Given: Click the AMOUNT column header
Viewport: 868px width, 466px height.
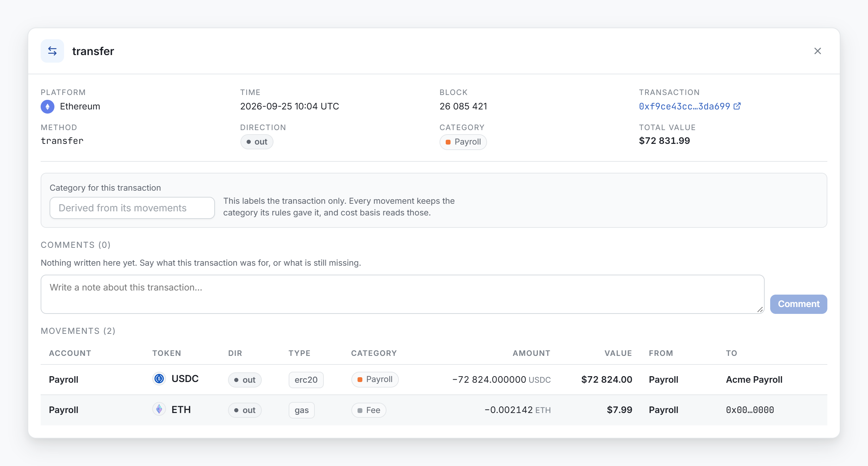Looking at the screenshot, I should 531,353.
